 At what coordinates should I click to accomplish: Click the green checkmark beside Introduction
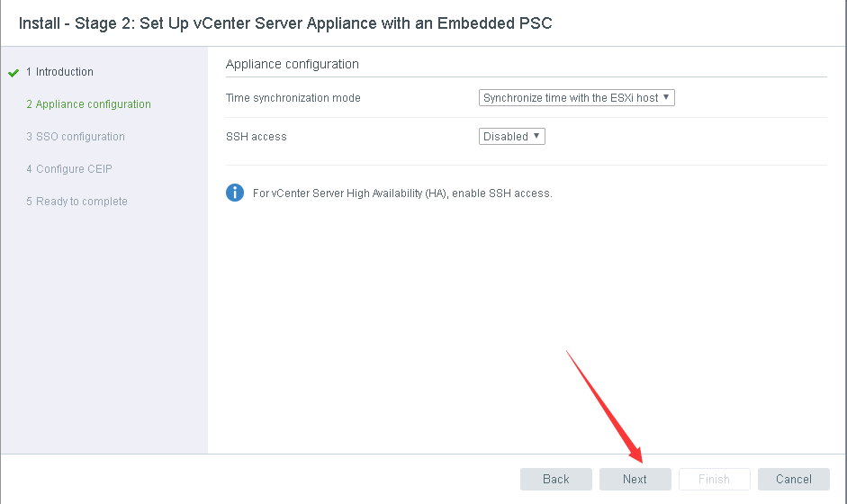tap(14, 73)
